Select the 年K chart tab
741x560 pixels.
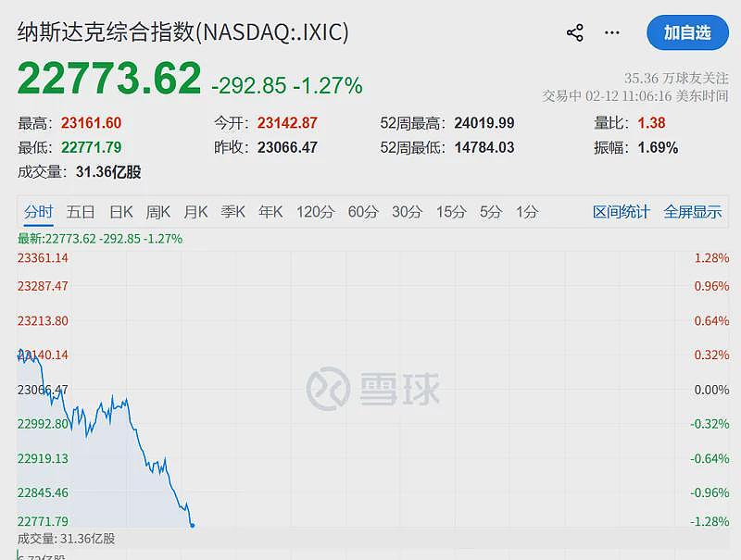point(270,212)
